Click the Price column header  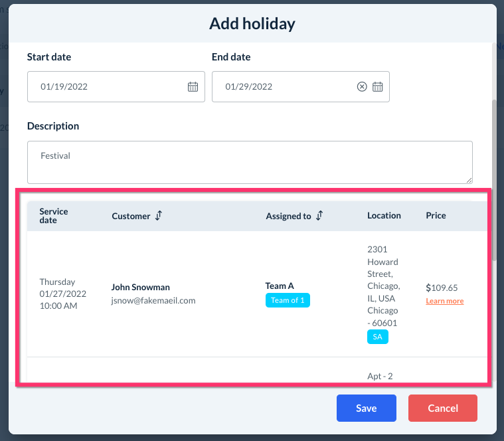(436, 216)
